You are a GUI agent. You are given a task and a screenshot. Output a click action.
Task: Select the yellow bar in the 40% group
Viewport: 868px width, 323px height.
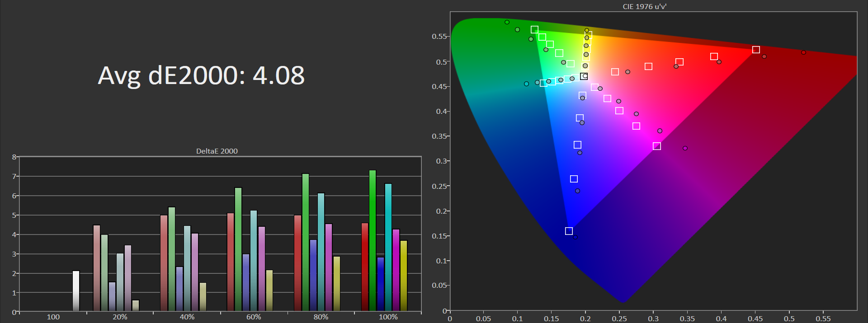coord(203,297)
